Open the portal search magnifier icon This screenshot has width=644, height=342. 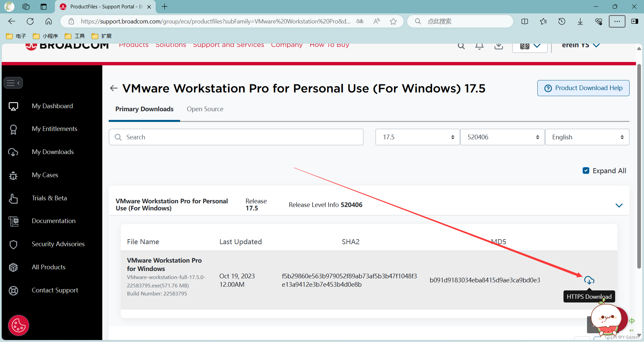click(x=461, y=46)
